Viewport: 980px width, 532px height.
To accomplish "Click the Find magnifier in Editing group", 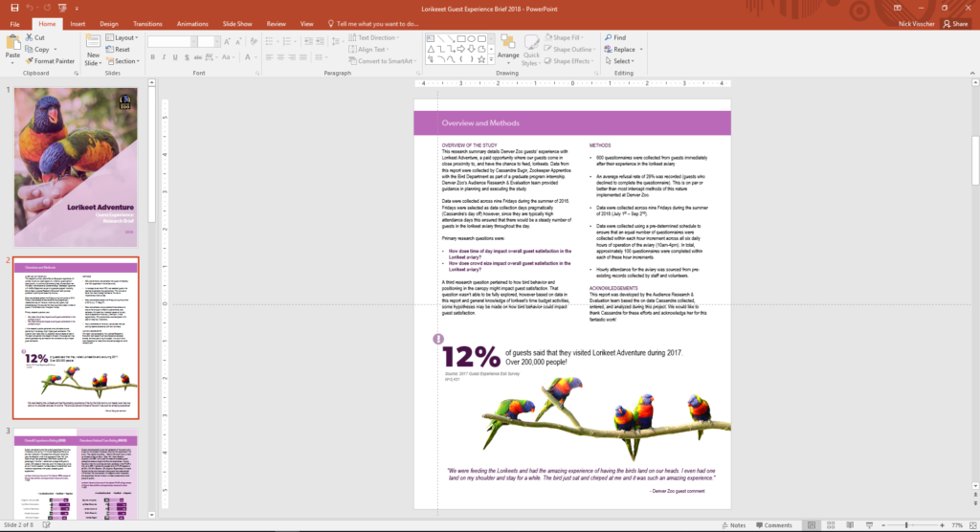I will click(x=615, y=37).
